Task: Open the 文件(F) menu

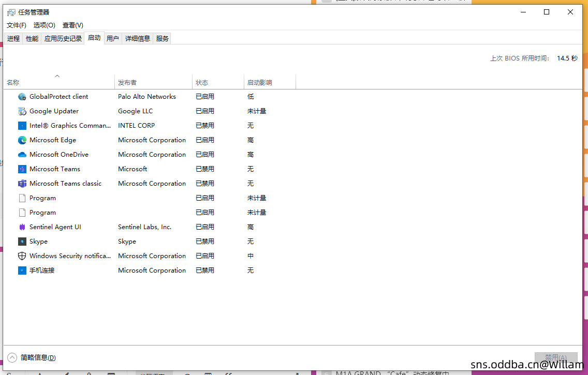Action: point(17,25)
